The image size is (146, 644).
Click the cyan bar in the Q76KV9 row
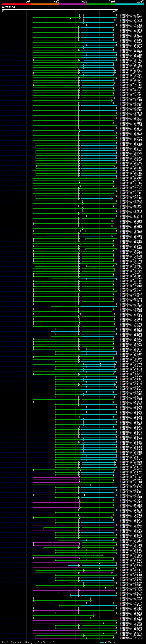click(56, 15)
